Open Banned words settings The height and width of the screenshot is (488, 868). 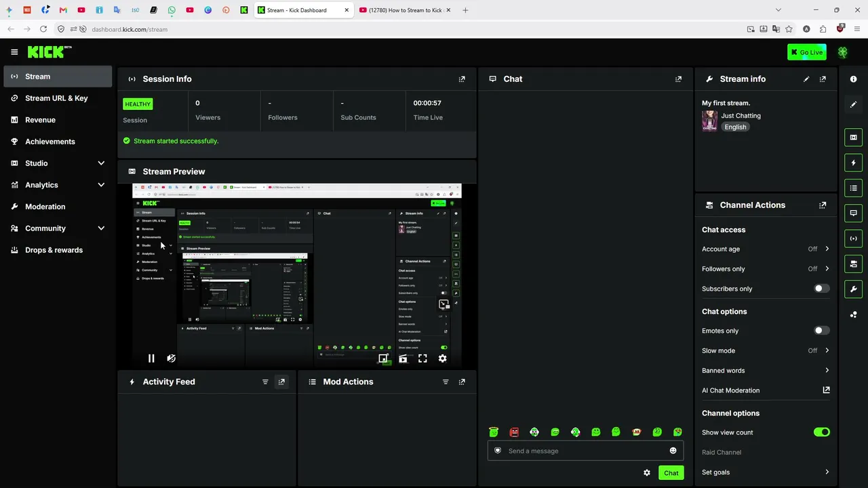coord(766,371)
